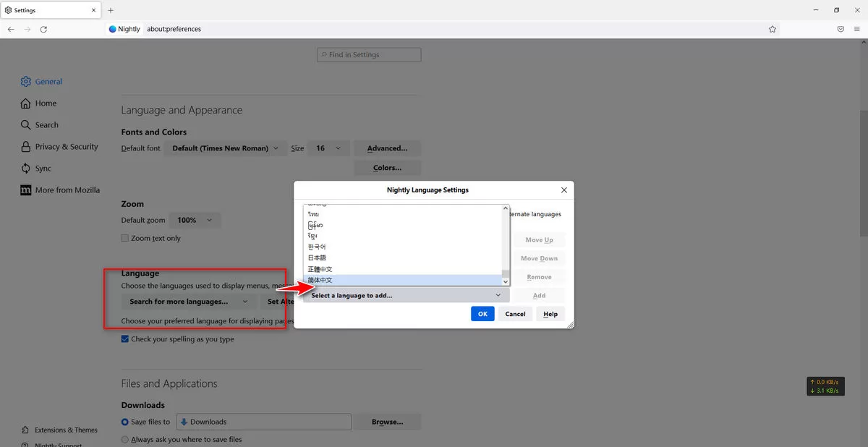Choose 正體中文 from the language list
This screenshot has height=447, width=868.
[x=320, y=269]
